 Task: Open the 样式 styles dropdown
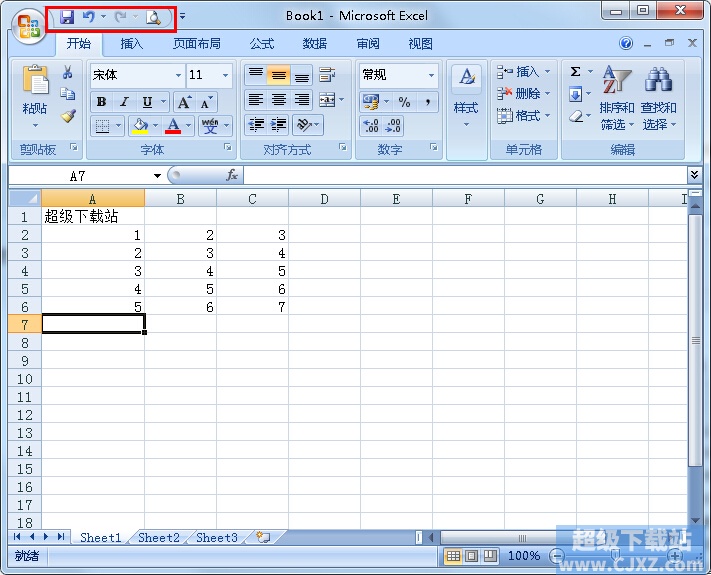click(x=466, y=112)
